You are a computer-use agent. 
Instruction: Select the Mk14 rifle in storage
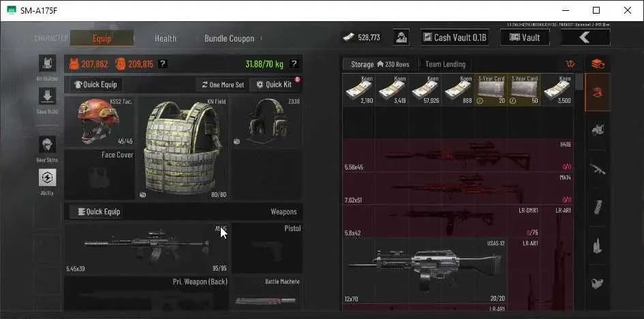click(x=458, y=188)
